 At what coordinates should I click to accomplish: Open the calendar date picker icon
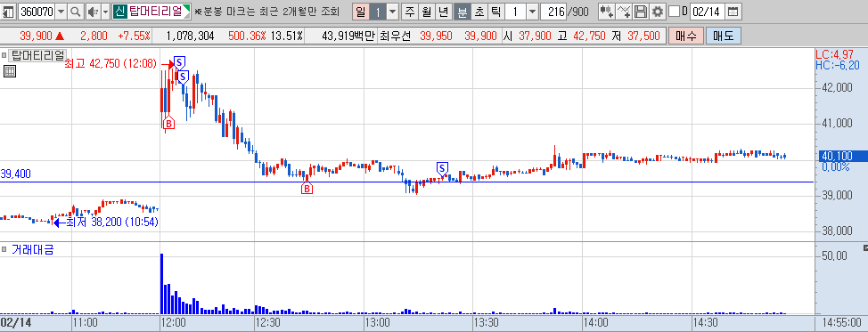point(733,11)
